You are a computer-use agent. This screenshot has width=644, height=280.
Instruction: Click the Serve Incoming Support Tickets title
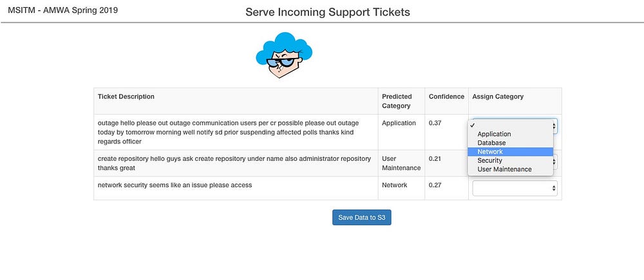click(x=328, y=12)
